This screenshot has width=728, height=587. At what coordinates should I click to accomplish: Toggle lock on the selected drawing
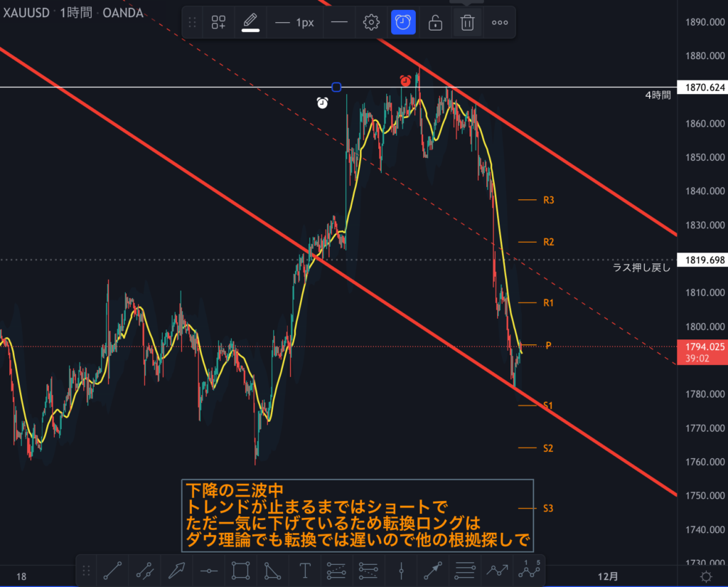[435, 22]
